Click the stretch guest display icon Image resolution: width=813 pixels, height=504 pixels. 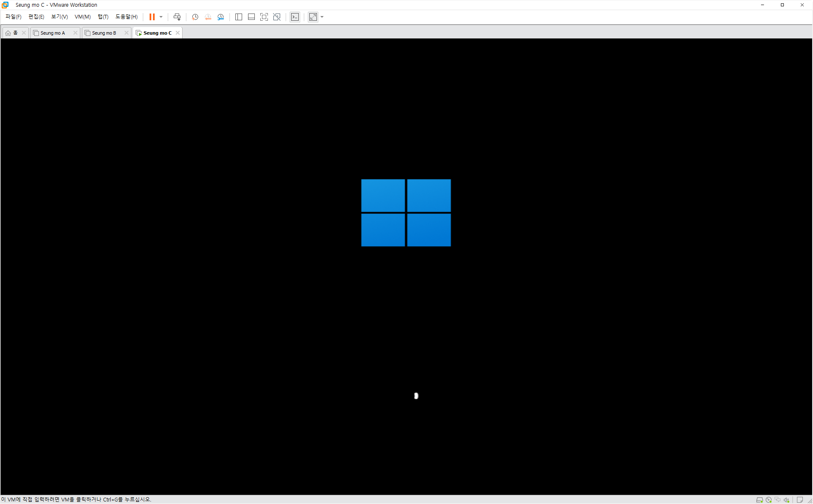(313, 17)
